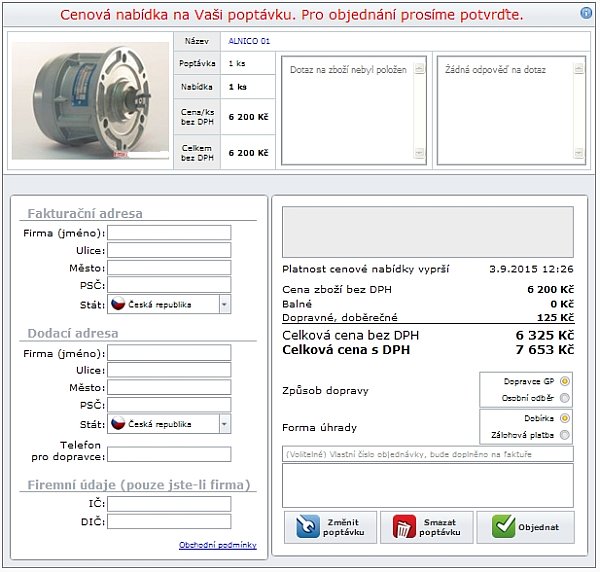Expand the delivery address Stát dropdown
This screenshot has width=600, height=572.
[x=224, y=424]
